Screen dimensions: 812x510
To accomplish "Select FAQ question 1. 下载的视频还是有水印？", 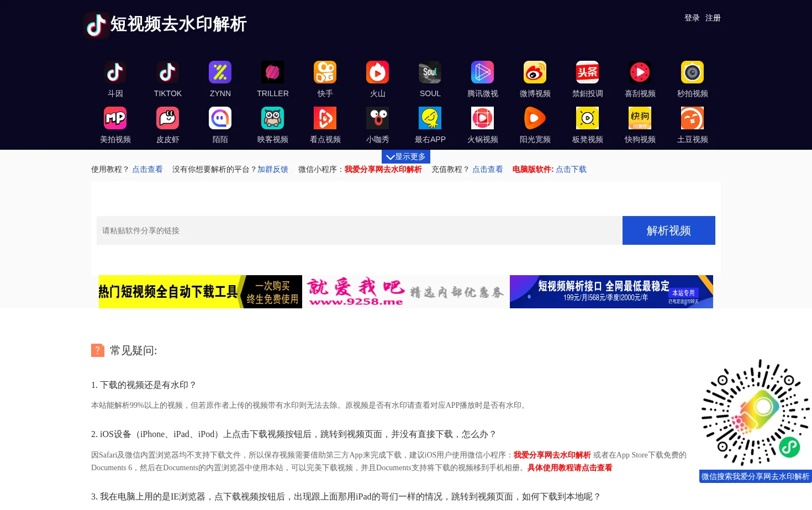I will pyautogui.click(x=144, y=385).
